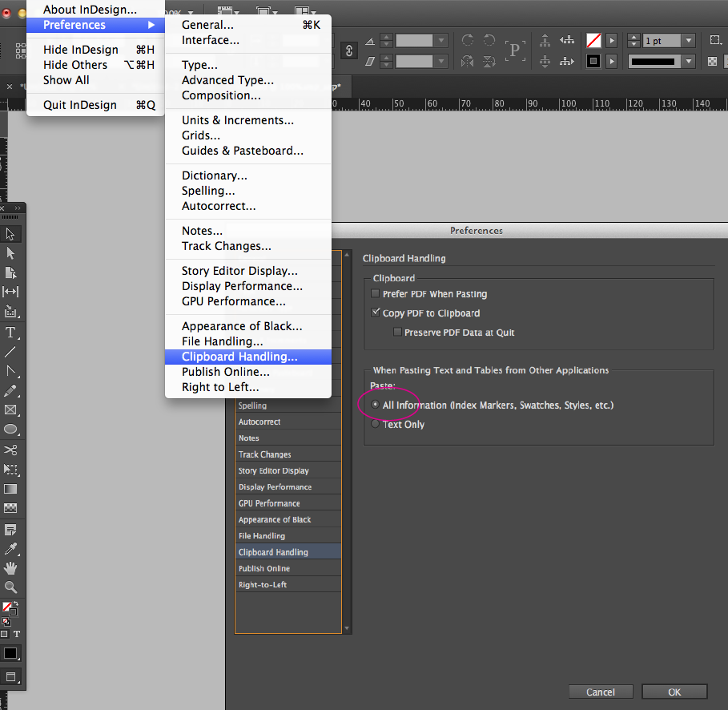Open the rotation angle dropdown

(441, 41)
